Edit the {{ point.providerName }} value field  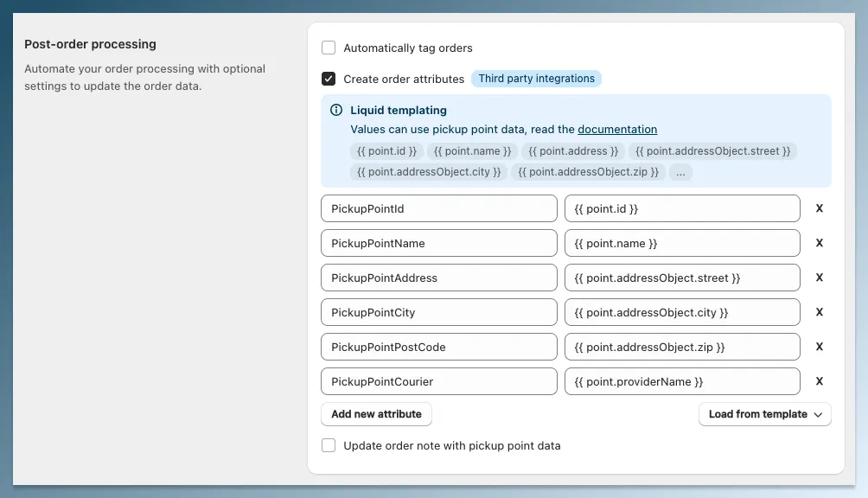(x=682, y=382)
